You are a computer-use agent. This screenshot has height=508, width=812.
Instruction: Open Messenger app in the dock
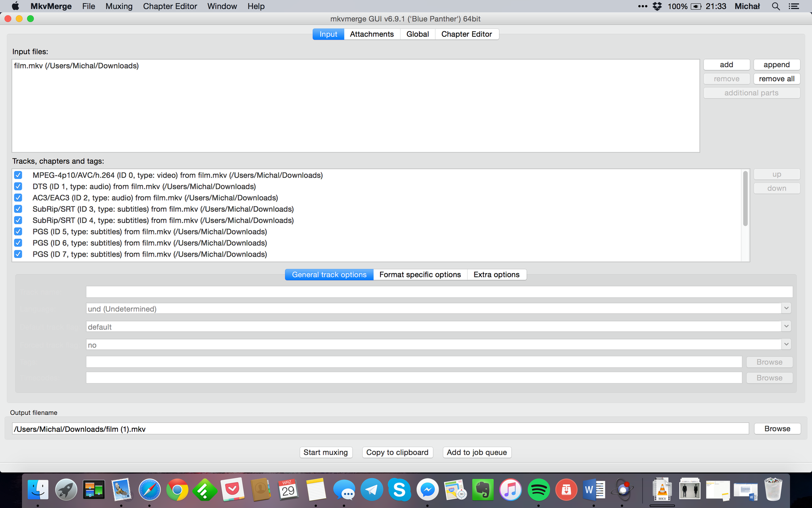coord(427,490)
